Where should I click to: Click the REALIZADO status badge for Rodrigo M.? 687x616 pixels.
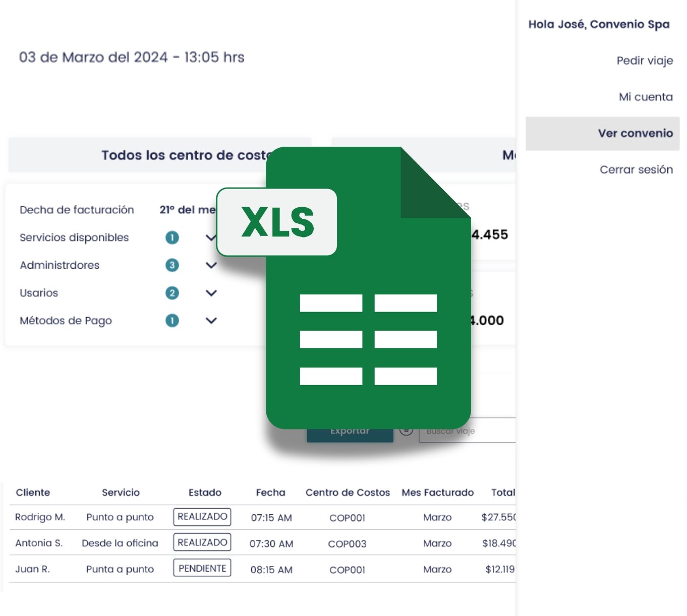pyautogui.click(x=202, y=516)
